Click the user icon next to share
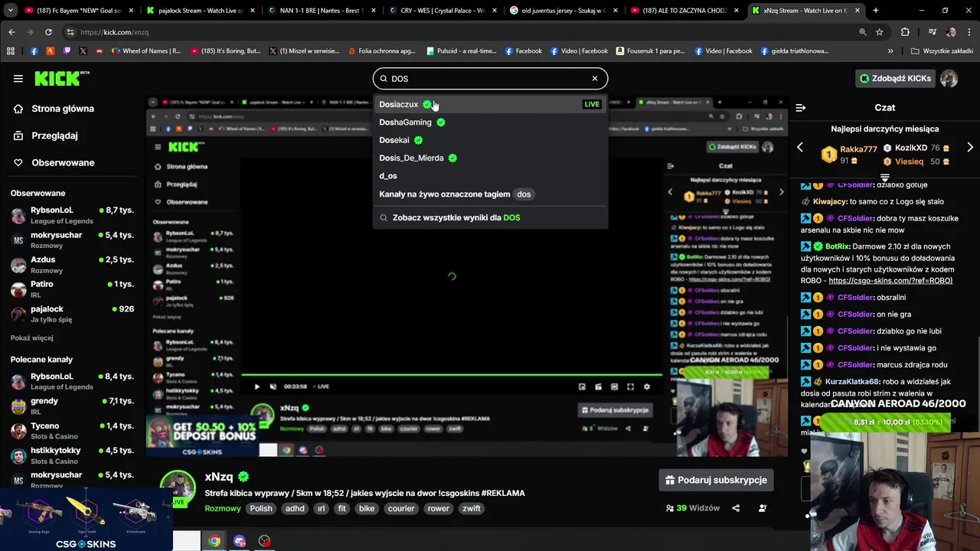The height and width of the screenshot is (551, 980). point(762,508)
